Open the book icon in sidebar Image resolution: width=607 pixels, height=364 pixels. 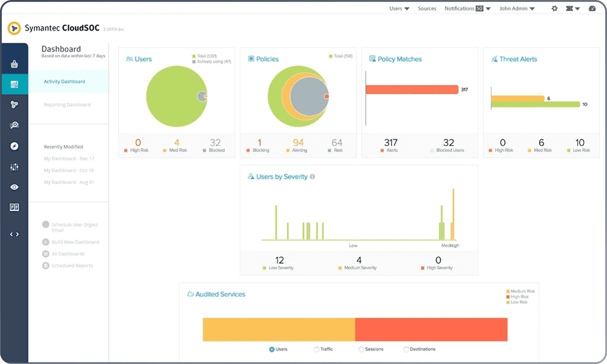(14, 207)
